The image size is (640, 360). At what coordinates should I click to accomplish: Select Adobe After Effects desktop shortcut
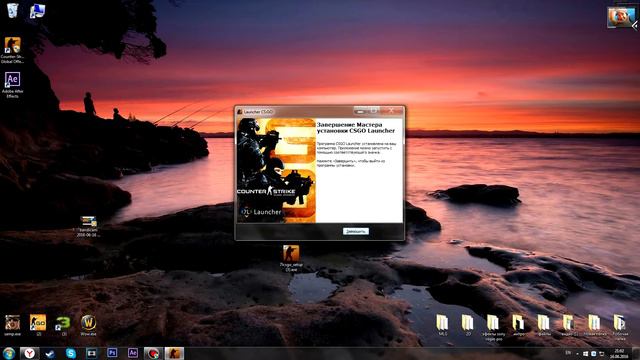[13, 85]
